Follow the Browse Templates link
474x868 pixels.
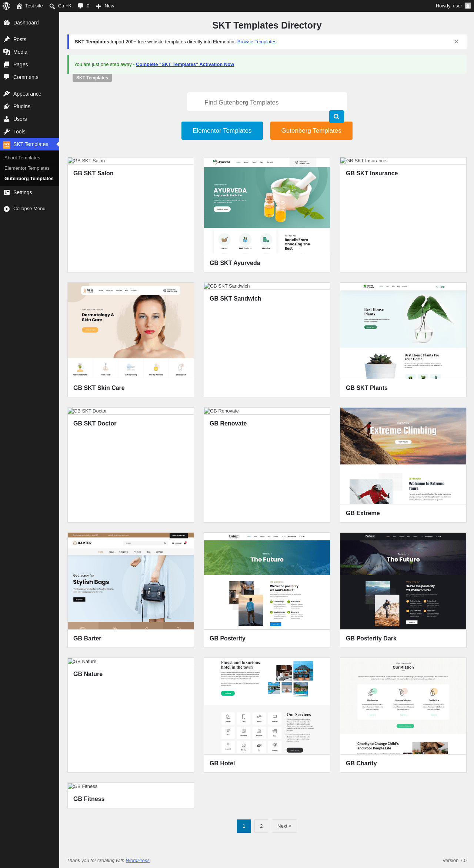pyautogui.click(x=257, y=42)
